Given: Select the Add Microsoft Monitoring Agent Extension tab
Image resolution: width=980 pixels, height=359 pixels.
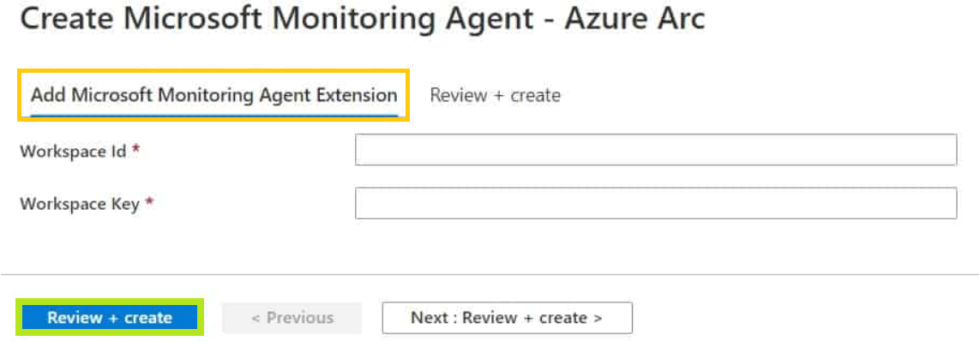Looking at the screenshot, I should 213,95.
